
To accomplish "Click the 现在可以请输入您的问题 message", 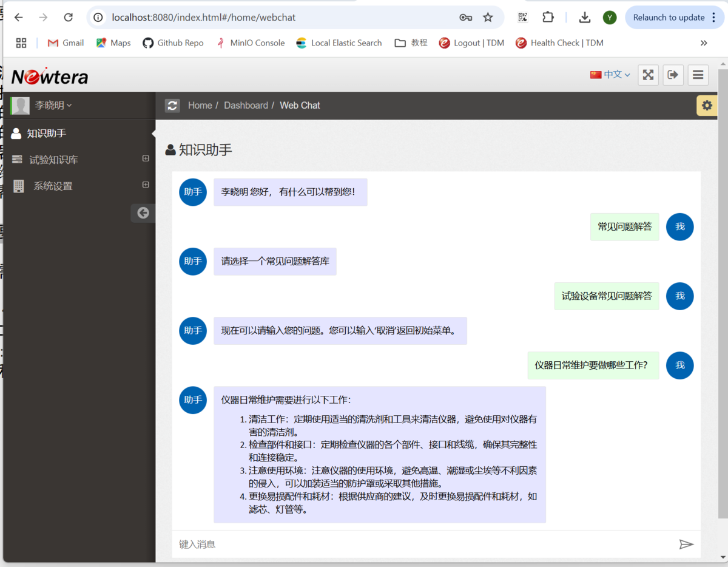I will tap(340, 331).
